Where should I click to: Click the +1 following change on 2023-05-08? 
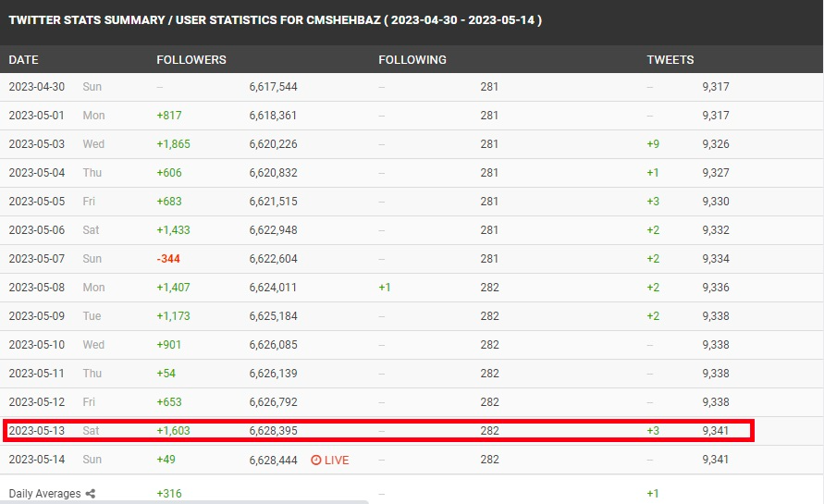coord(385,288)
